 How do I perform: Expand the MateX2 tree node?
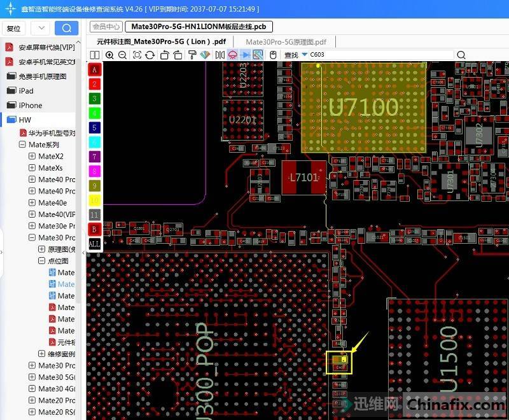32,157
